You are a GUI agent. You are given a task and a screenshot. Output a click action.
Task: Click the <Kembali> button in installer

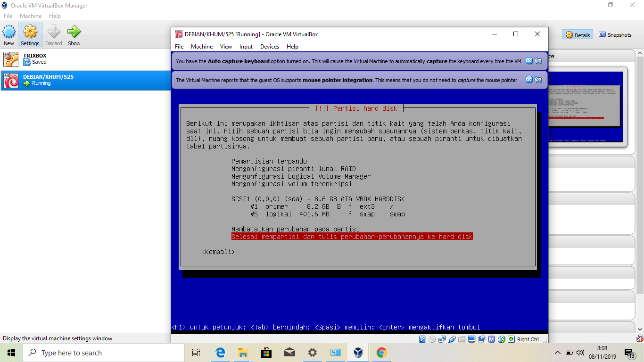click(218, 252)
